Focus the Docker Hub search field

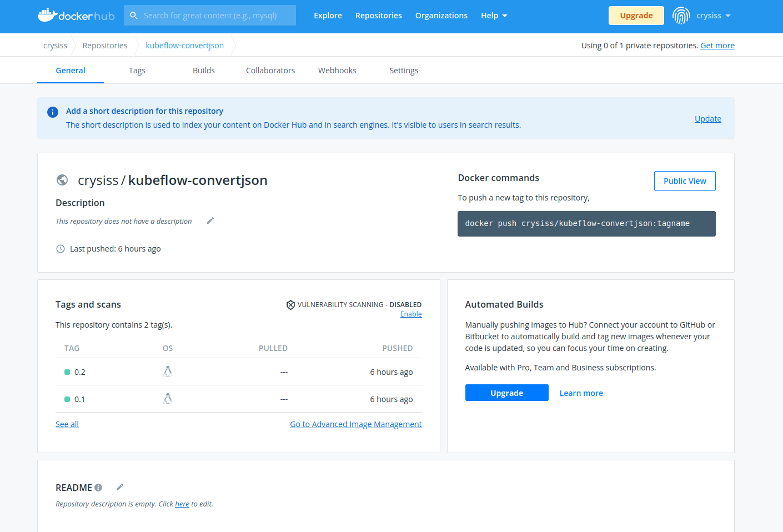(x=210, y=16)
